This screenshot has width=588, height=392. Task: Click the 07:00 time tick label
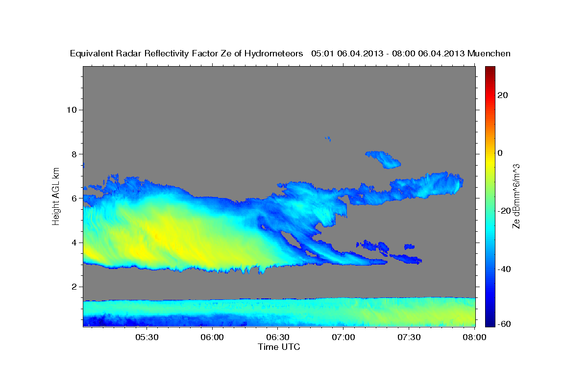[x=343, y=338]
